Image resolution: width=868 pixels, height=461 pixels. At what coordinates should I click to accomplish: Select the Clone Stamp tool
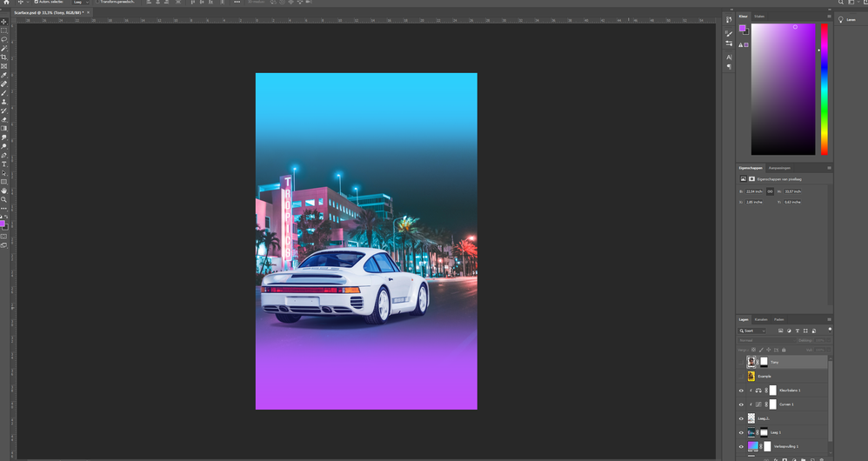pyautogui.click(x=3, y=102)
